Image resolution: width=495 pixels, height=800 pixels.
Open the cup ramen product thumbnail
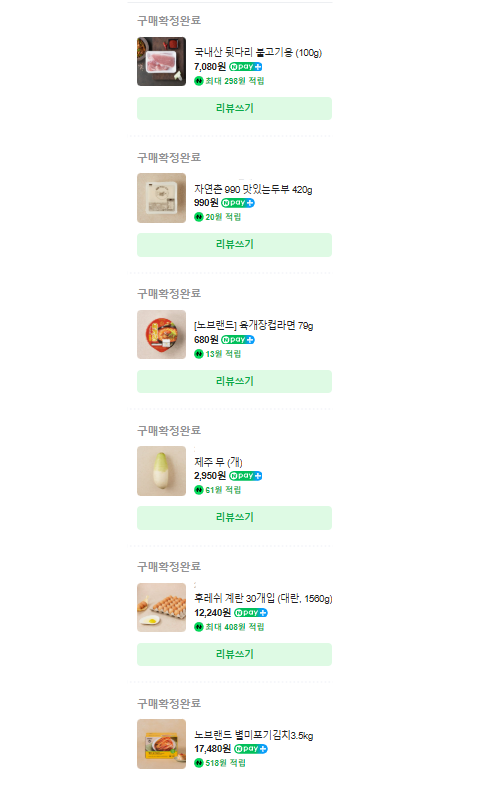click(161, 334)
